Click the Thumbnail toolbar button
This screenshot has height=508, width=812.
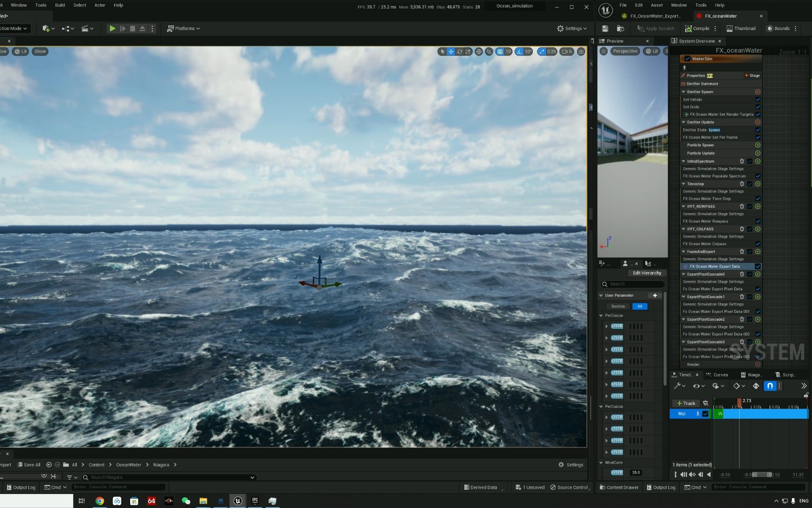(x=741, y=29)
